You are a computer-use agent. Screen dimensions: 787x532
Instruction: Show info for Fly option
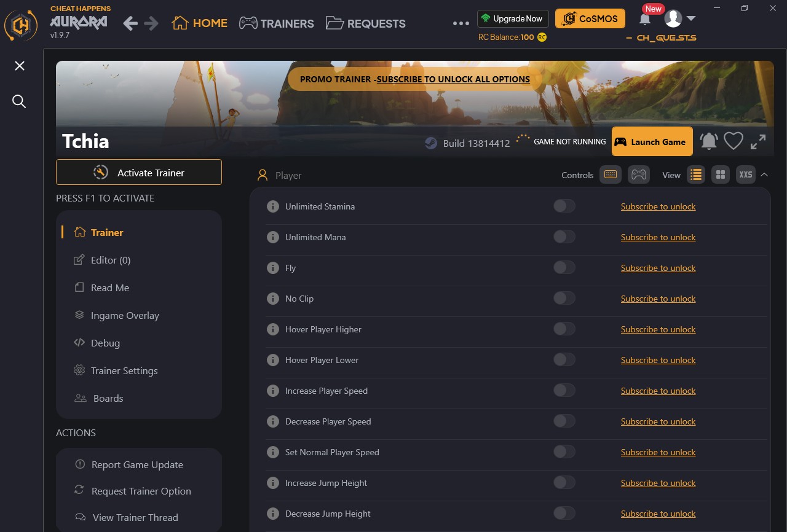click(x=273, y=268)
